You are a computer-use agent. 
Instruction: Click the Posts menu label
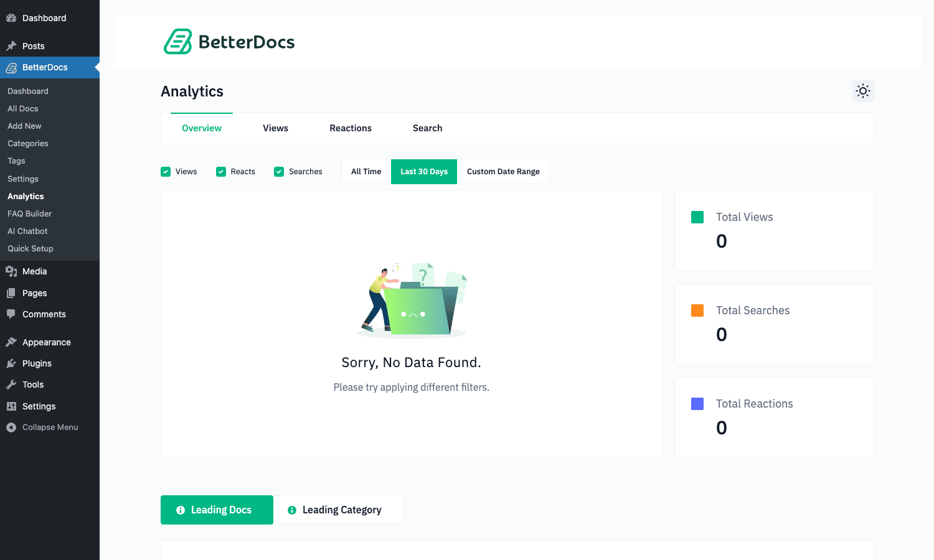[x=34, y=46]
